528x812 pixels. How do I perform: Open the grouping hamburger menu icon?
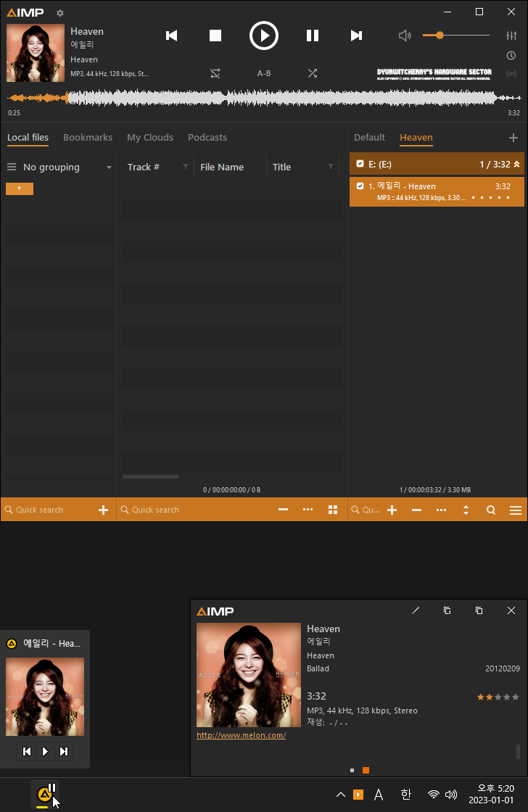point(12,167)
